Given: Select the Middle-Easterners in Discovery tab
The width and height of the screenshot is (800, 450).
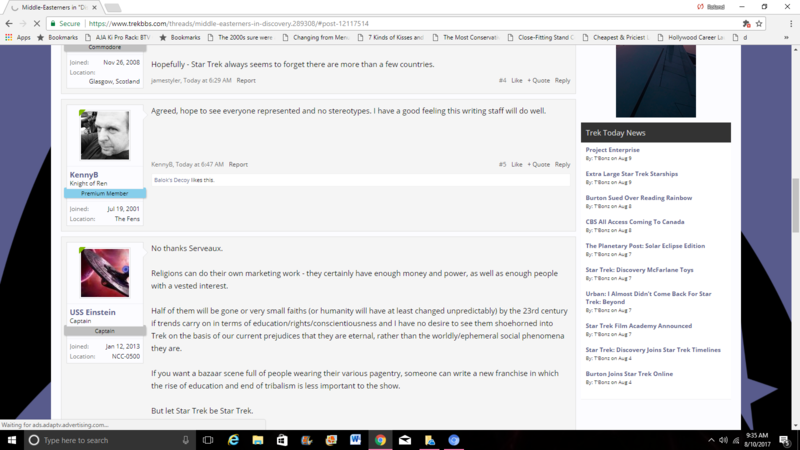Looking at the screenshot, I should click(54, 8).
